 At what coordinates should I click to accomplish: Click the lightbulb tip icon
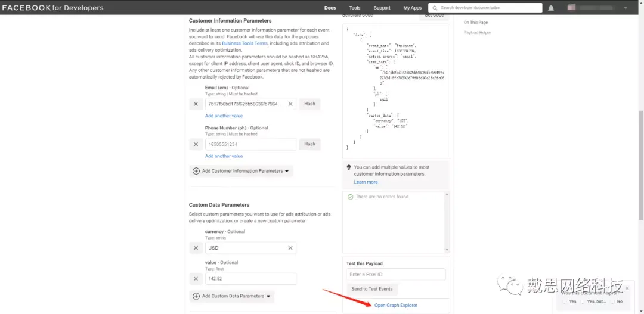[x=349, y=167]
